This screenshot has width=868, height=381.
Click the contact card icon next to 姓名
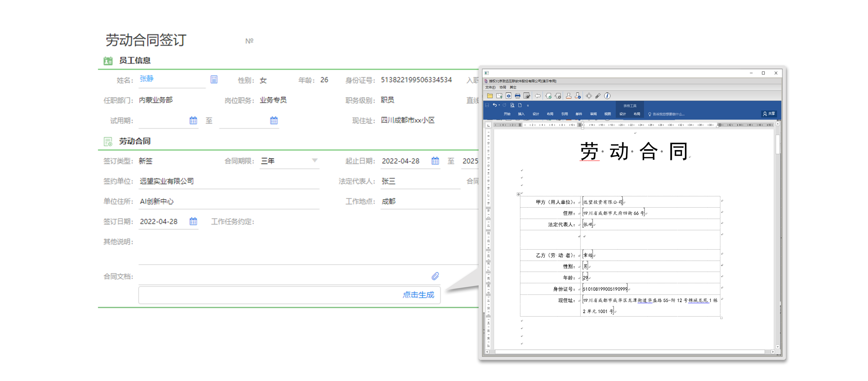[214, 80]
